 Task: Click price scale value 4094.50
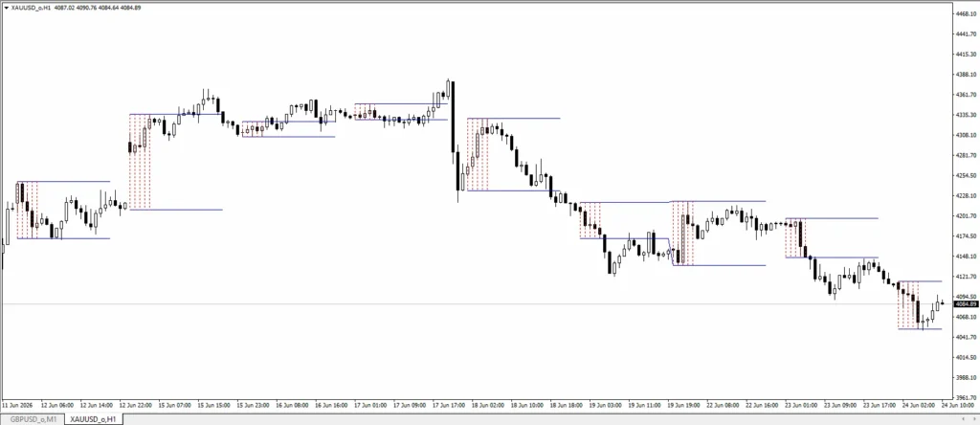[967, 297]
